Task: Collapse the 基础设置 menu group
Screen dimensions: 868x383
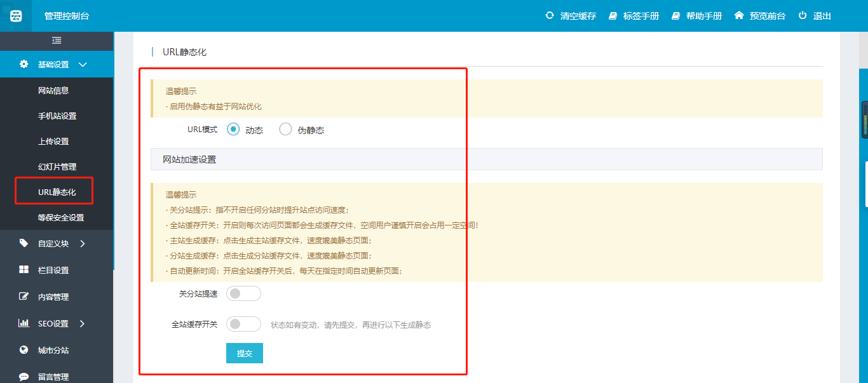Action: pos(83,64)
